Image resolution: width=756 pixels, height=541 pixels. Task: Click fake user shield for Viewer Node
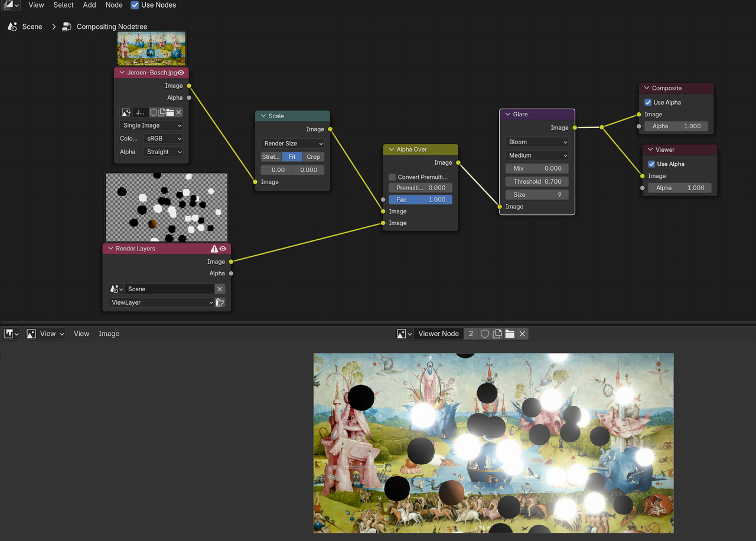point(484,334)
